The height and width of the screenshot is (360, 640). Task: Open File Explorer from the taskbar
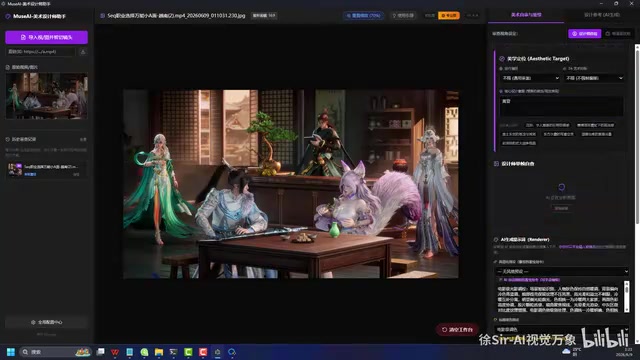(159, 352)
